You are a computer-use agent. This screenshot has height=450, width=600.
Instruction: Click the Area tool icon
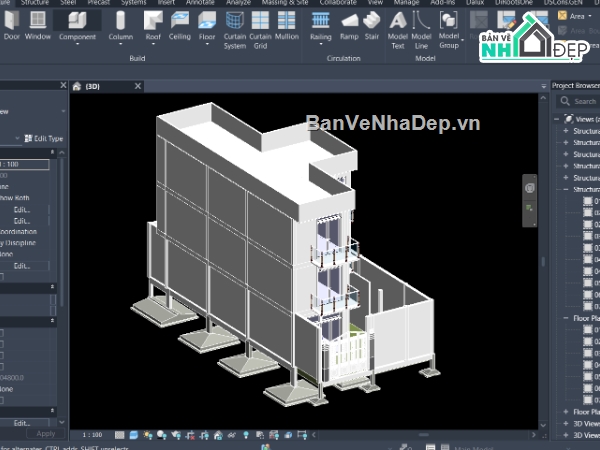[562, 16]
